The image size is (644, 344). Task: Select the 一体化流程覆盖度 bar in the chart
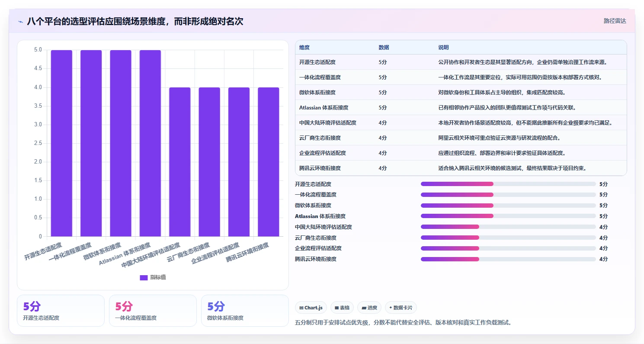91,143
